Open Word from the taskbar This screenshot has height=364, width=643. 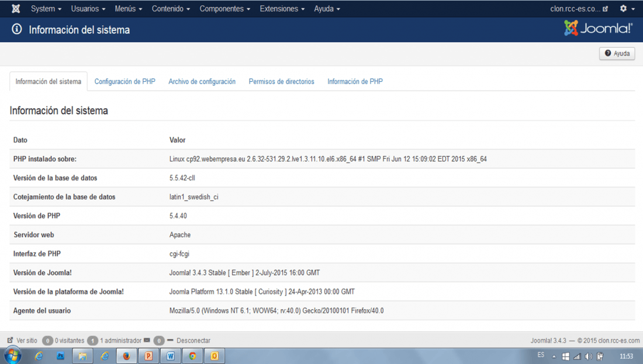(x=171, y=356)
